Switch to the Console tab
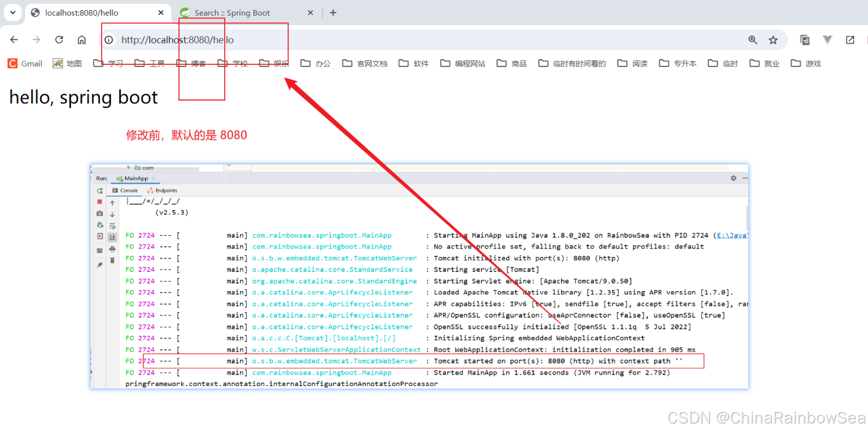 coord(125,191)
